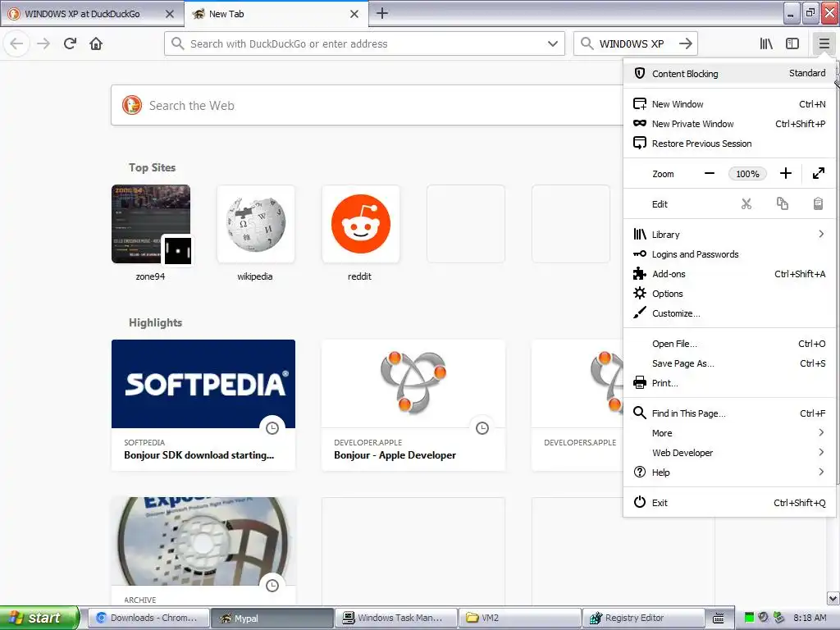
Task: Open VM2 folder from taskbar
Action: point(519,618)
